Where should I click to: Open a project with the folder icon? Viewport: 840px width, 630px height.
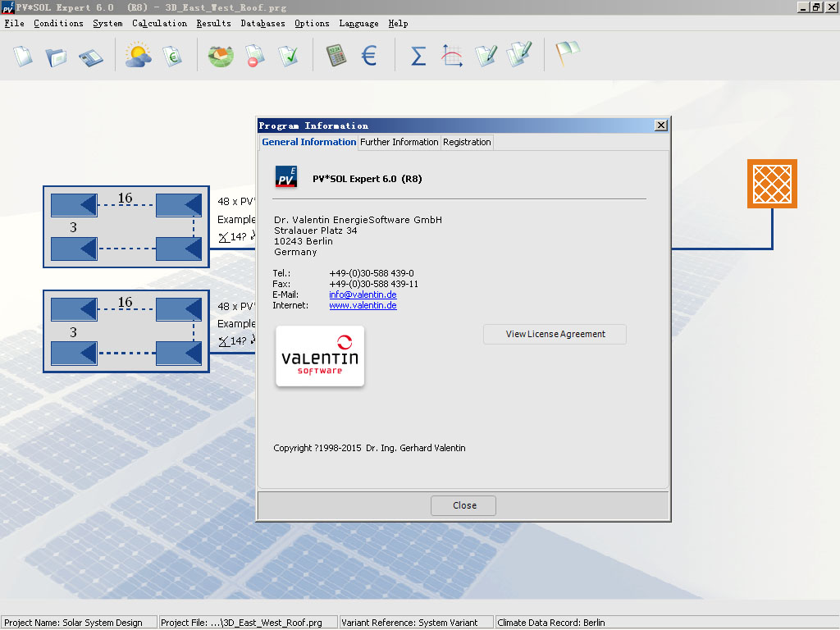57,57
